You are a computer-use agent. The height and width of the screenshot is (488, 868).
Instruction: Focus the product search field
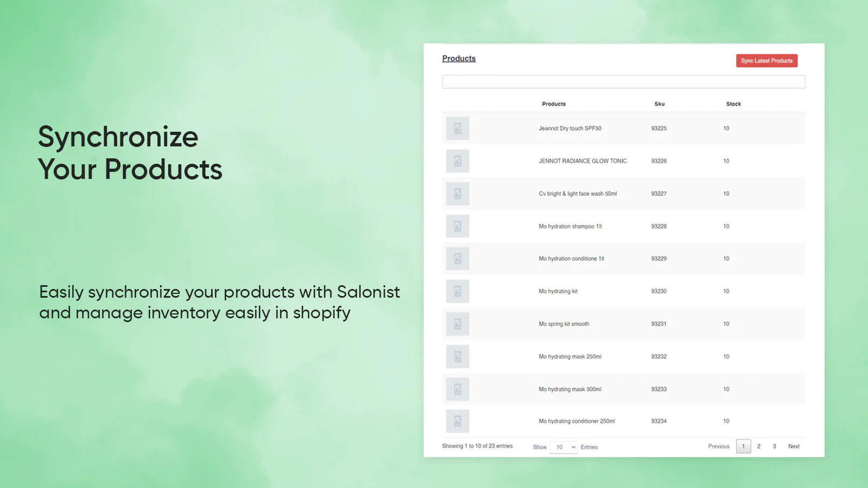623,82
